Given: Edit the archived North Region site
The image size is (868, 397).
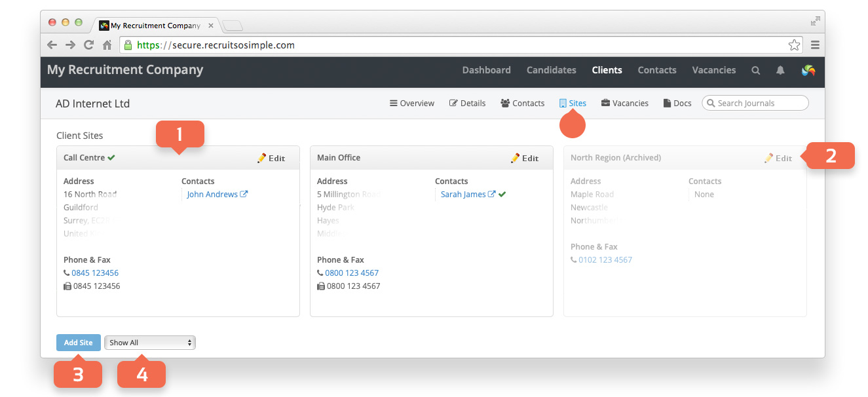Looking at the screenshot, I should (778, 158).
